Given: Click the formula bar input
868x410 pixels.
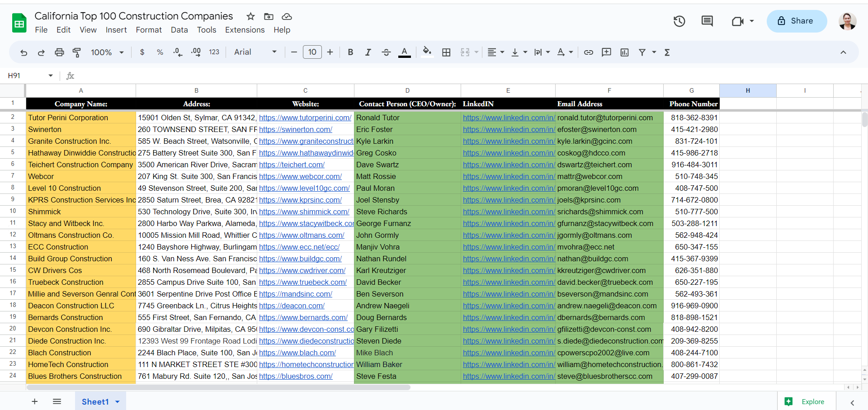Looking at the screenshot, I should pyautogui.click(x=470, y=75).
